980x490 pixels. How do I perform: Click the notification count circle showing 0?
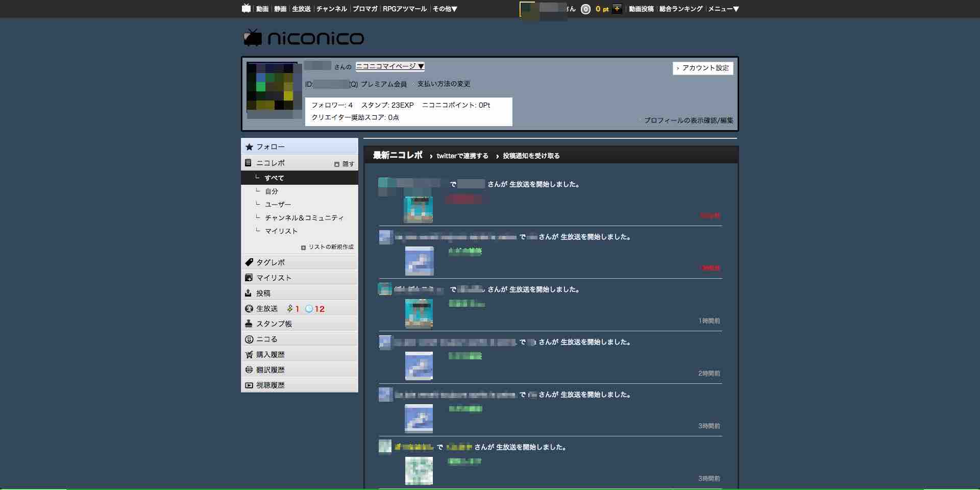click(x=585, y=9)
